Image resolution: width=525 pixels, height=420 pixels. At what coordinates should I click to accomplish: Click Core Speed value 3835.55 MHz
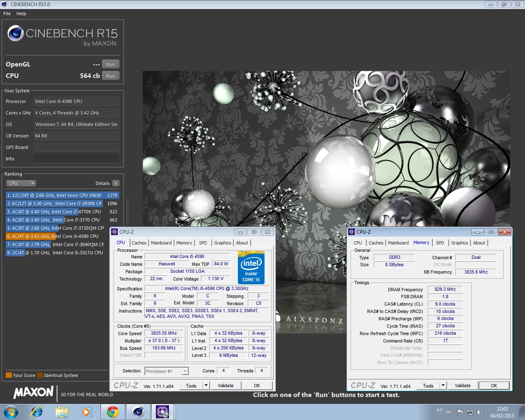click(x=164, y=333)
